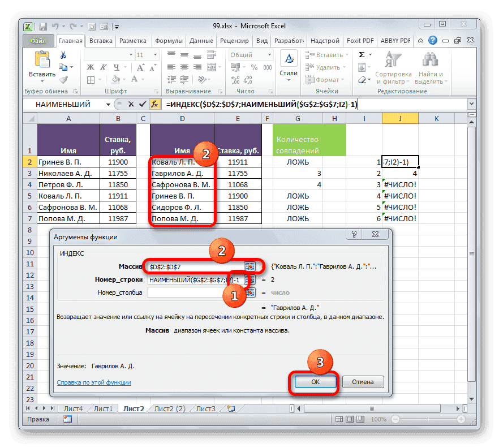The width and height of the screenshot is (499, 448).
Task: Confirm formula entry with the checkmark icon
Action: 143,104
